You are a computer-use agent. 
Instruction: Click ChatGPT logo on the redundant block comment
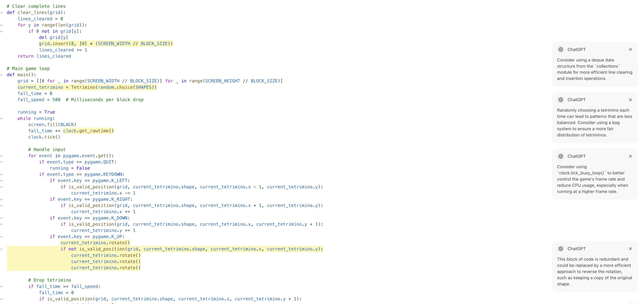[561, 249]
